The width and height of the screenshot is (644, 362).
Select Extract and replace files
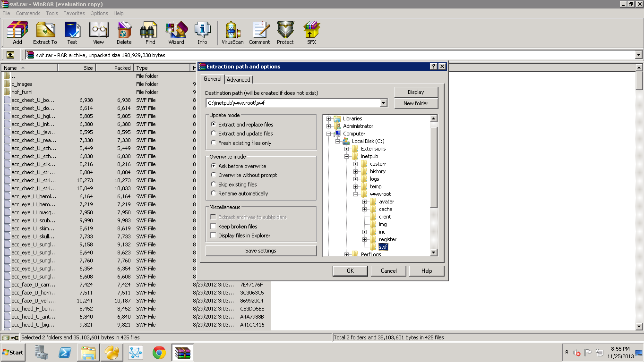coord(214,125)
